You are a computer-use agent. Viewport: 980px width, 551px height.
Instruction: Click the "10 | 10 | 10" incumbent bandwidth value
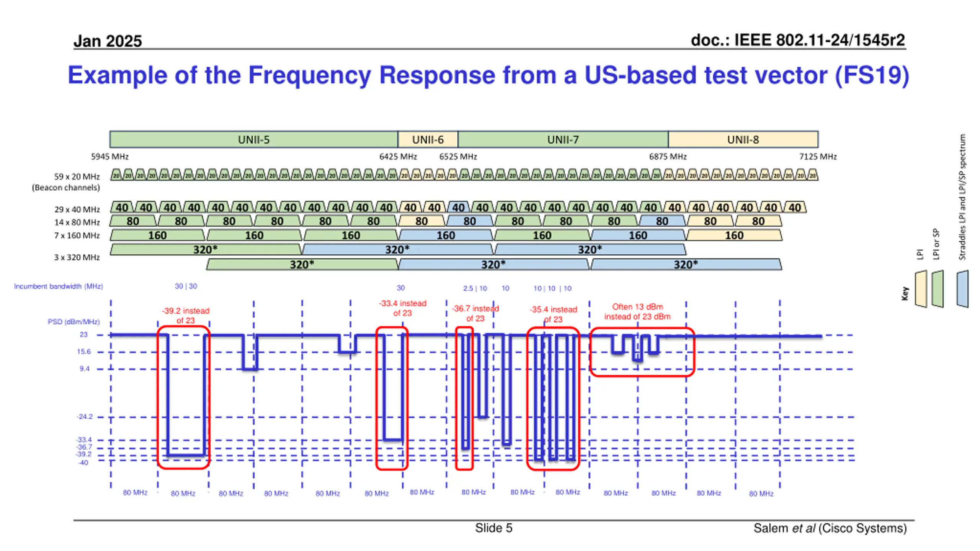pos(552,289)
